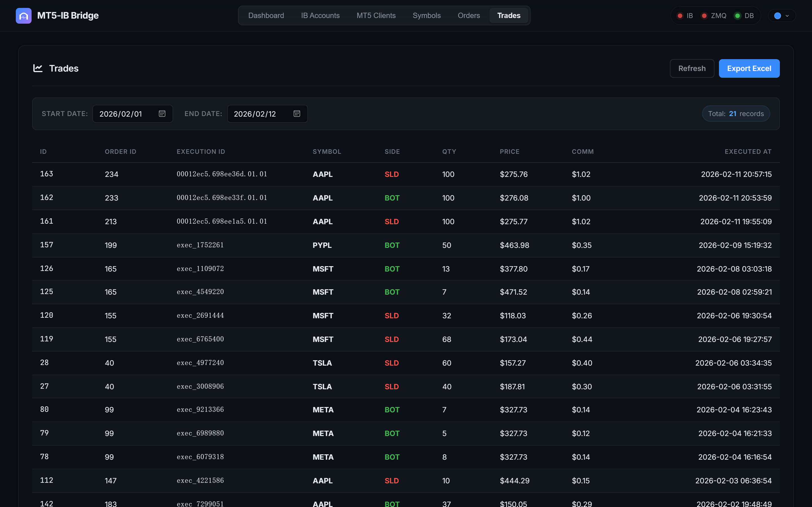Screen dimensions: 812x507
Task: Click the red IB connection status dot
Action: (x=680, y=15)
